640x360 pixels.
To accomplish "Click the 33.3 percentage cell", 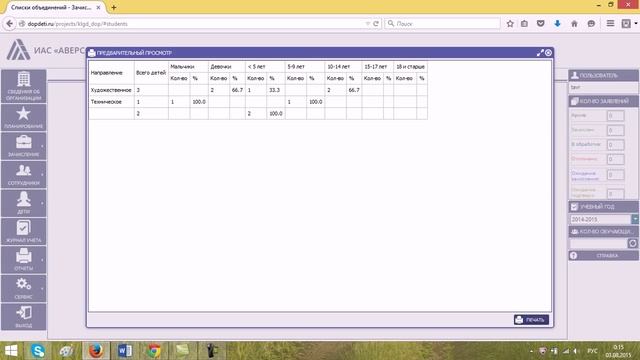I will [x=275, y=90].
